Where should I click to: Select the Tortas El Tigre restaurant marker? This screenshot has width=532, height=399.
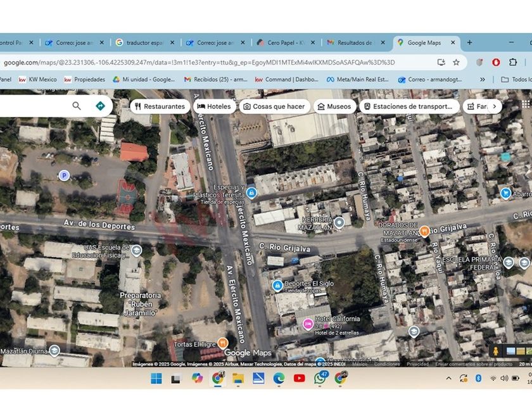pyautogui.click(x=222, y=343)
